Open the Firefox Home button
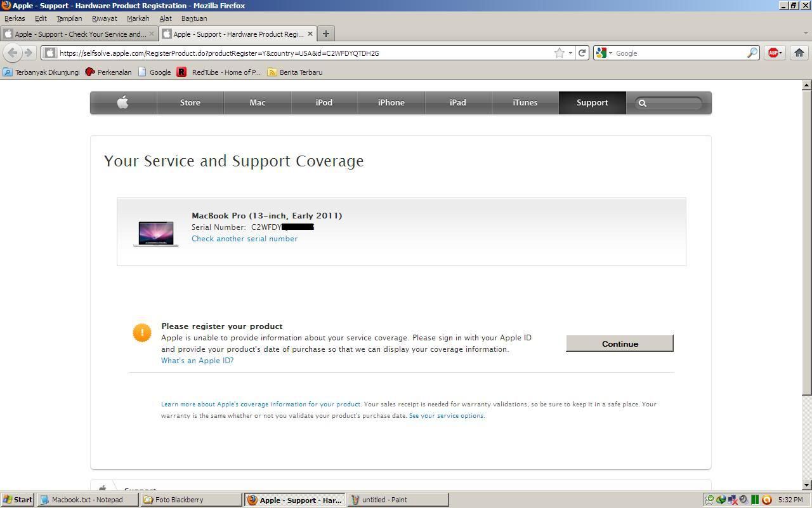This screenshot has height=508, width=812. coord(799,53)
